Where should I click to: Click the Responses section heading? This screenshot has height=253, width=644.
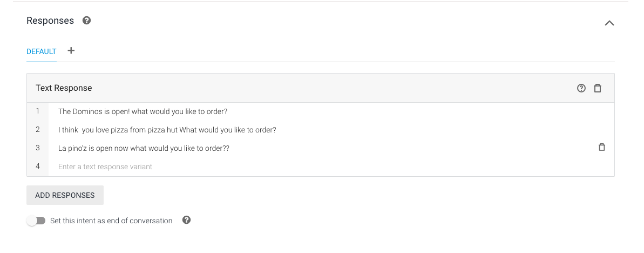coord(50,21)
